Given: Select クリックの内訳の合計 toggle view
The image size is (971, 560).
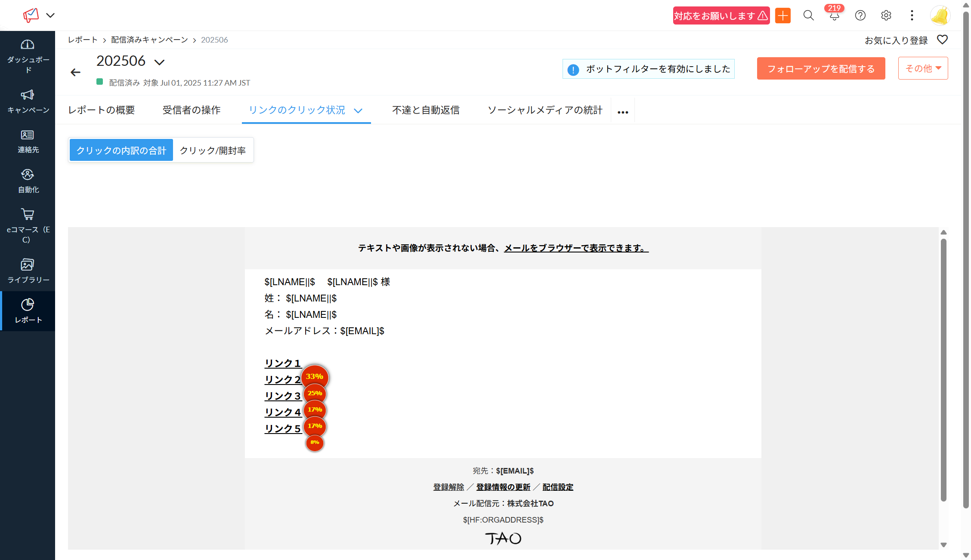Looking at the screenshot, I should pos(121,150).
